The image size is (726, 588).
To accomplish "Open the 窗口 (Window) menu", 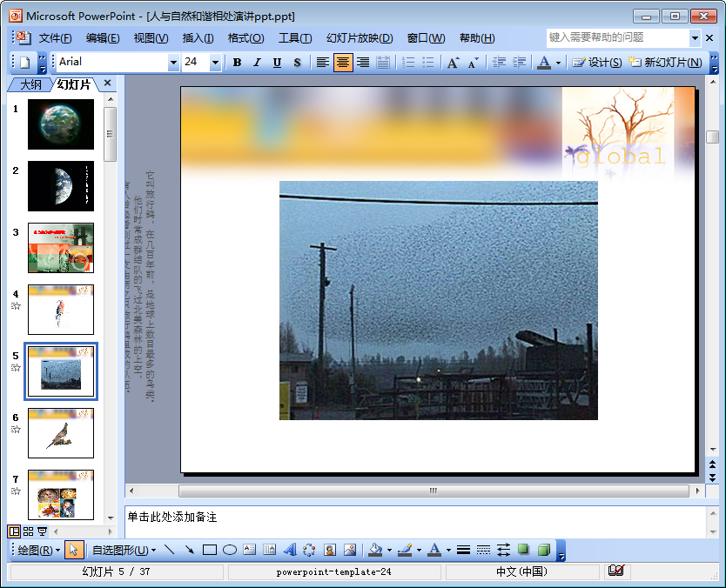I will pos(426,38).
